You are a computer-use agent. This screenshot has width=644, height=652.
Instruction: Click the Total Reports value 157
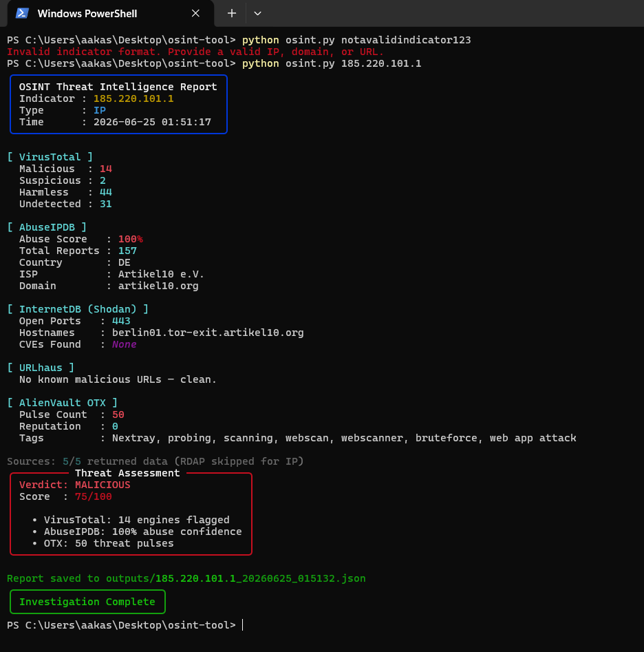tap(127, 251)
